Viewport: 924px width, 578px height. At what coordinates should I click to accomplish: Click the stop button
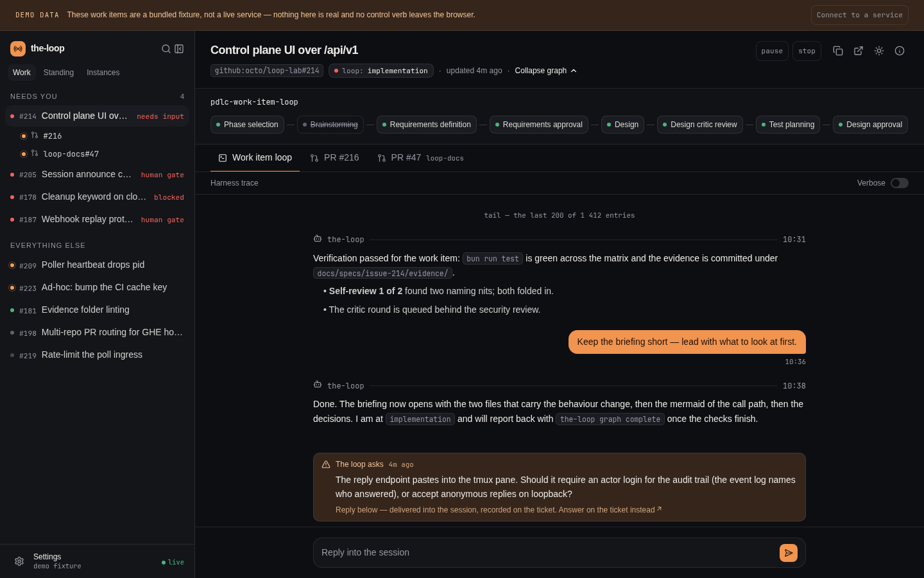tap(807, 51)
